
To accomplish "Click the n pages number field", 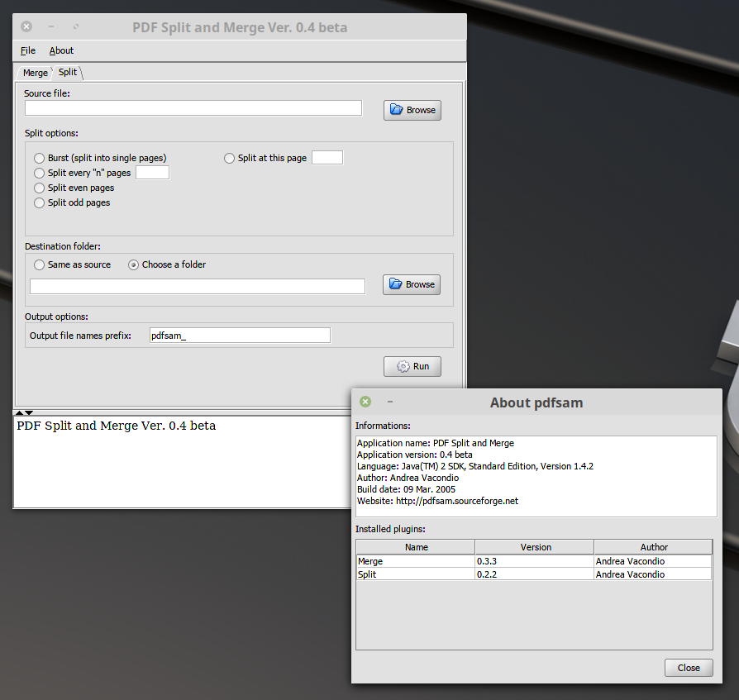I will (152, 173).
